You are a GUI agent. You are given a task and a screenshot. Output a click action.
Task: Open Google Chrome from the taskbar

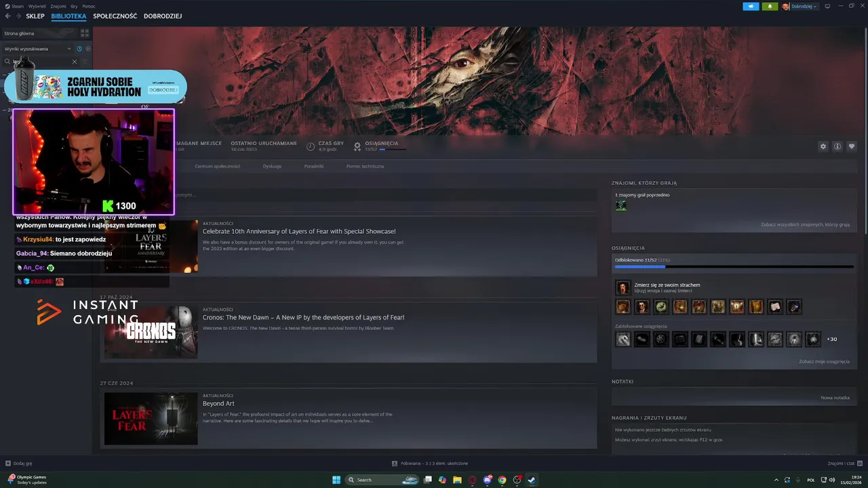click(x=502, y=480)
